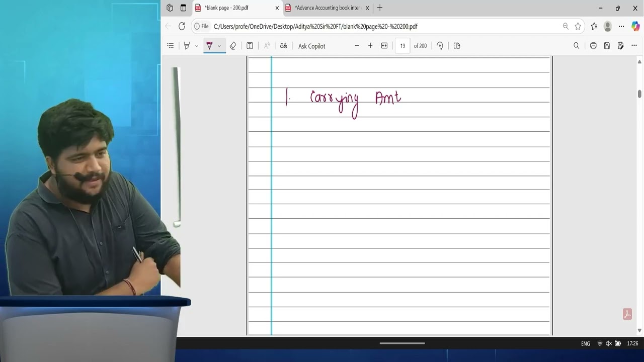The image size is (644, 362).
Task: Click the File site info badge
Action: 201,26
